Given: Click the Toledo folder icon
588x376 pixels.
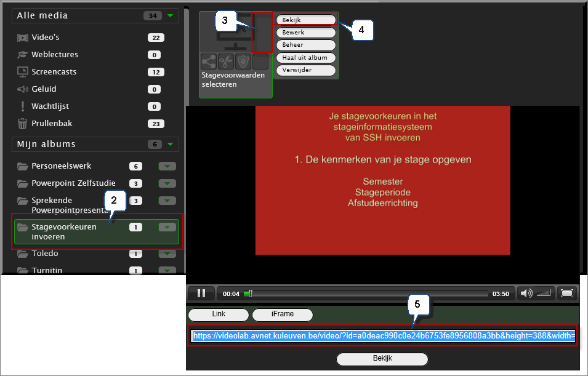Looking at the screenshot, I should tap(23, 254).
